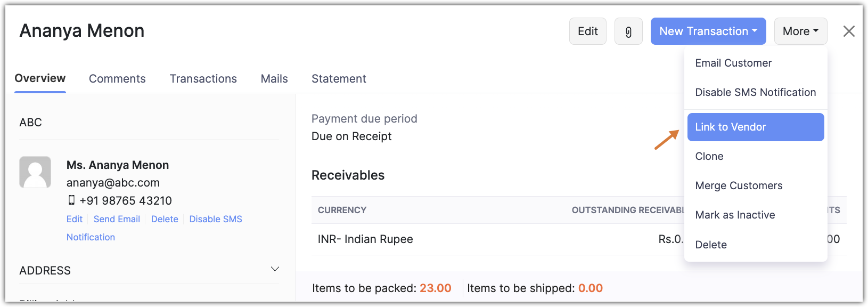Click the Edit button in header
This screenshot has width=868, height=307.
pyautogui.click(x=587, y=31)
